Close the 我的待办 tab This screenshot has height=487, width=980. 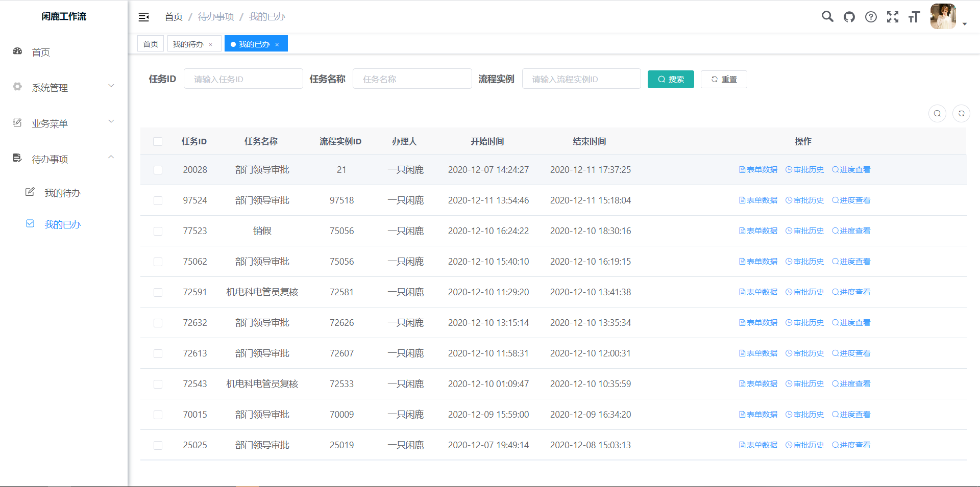(x=211, y=44)
